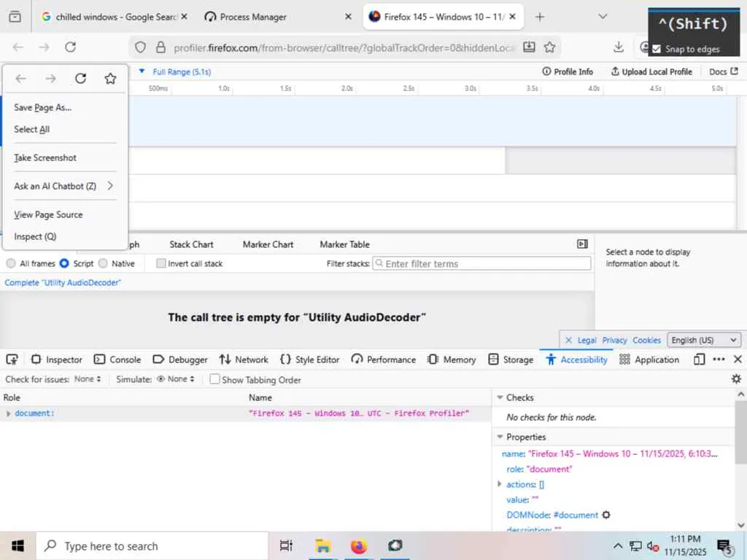Open a new tab with the plus icon

(540, 17)
